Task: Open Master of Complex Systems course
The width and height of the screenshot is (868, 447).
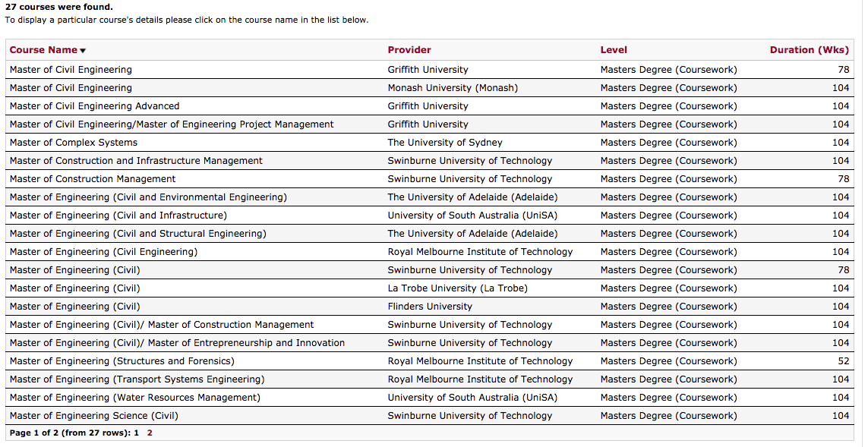Action: click(74, 143)
